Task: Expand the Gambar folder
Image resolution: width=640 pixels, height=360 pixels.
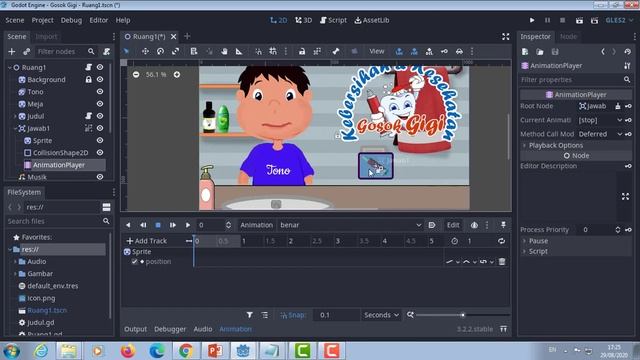Action: click(16, 274)
